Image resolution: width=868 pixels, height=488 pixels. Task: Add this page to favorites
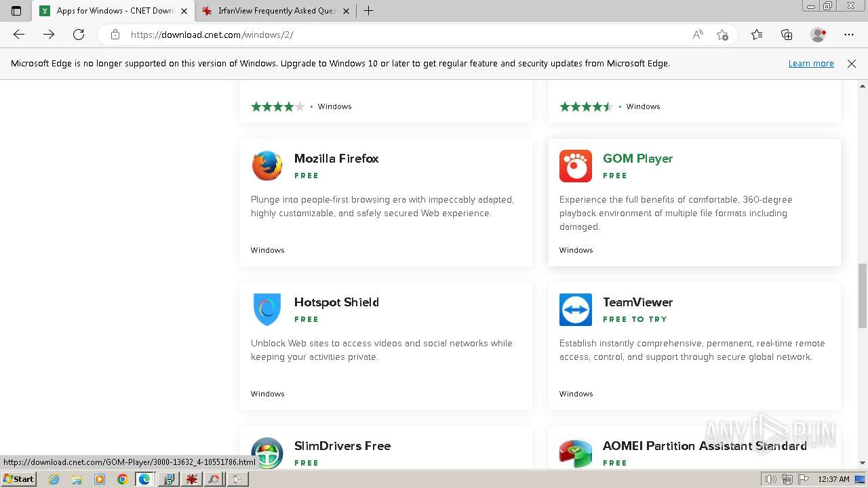722,35
